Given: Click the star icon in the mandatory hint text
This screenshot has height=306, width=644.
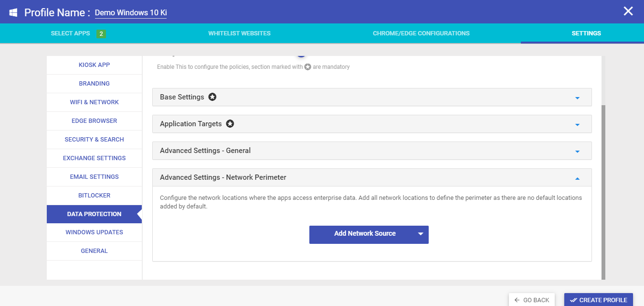Looking at the screenshot, I should pos(308,67).
